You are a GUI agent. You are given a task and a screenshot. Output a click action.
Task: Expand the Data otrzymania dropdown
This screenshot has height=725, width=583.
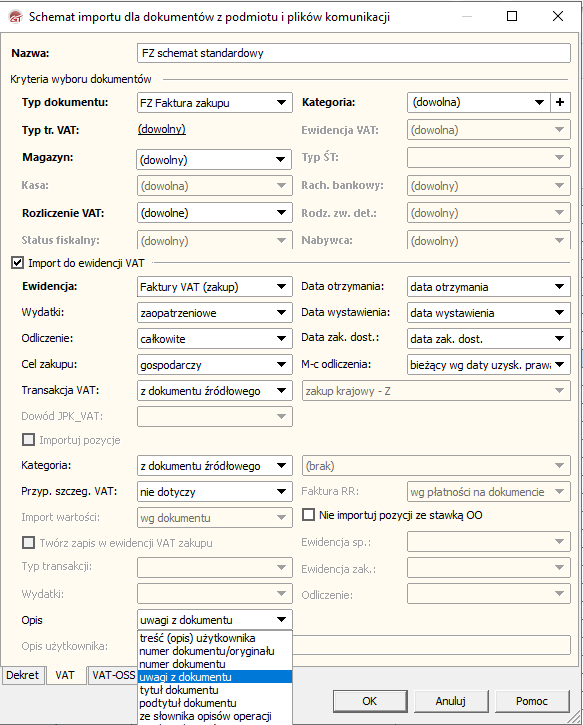click(489, 287)
